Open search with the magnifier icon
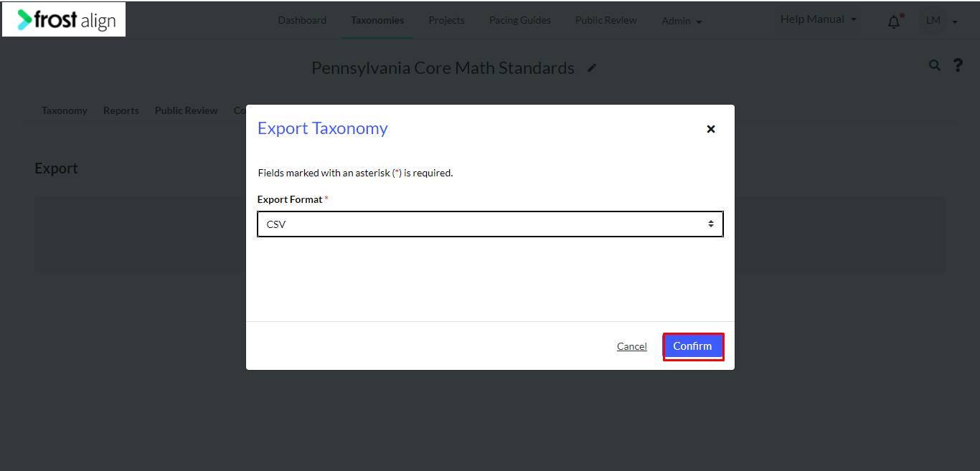This screenshot has width=980, height=471. 934,65
